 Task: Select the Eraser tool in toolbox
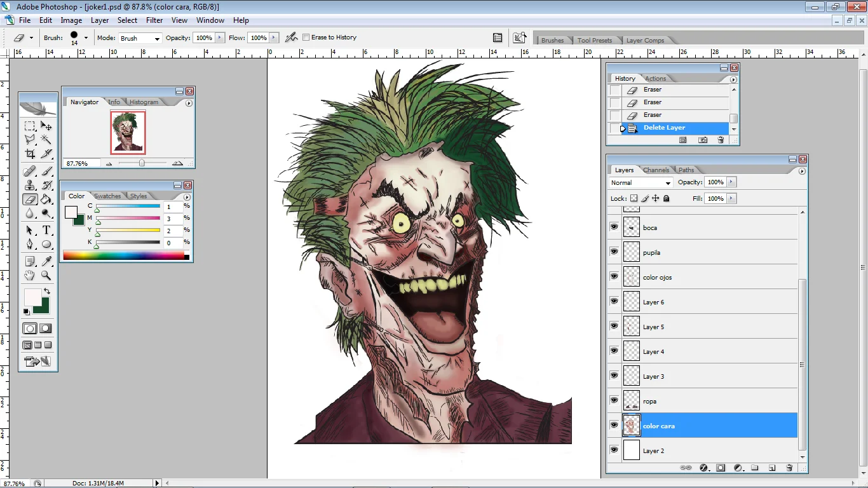[30, 199]
